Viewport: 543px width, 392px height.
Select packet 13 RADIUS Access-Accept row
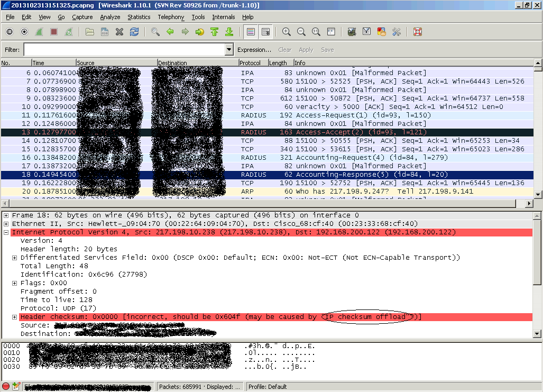click(x=267, y=132)
